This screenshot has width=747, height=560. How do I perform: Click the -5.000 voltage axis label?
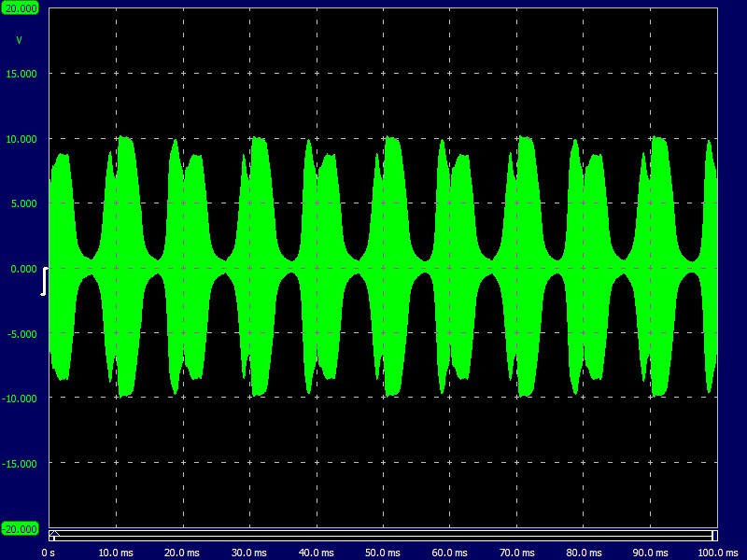click(21, 334)
